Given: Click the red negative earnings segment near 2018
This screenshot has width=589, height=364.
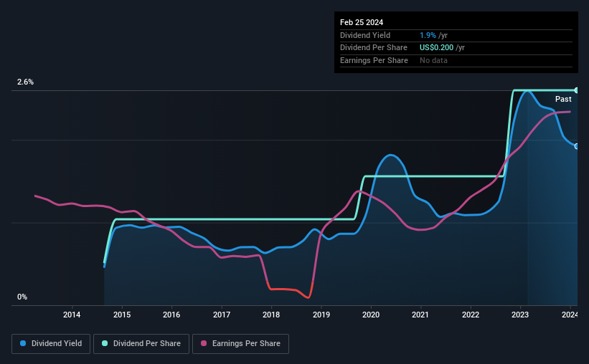Looking at the screenshot, I should click(x=289, y=289).
